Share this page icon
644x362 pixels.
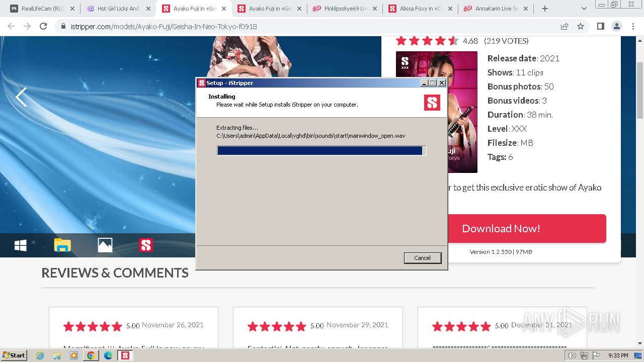(x=565, y=26)
